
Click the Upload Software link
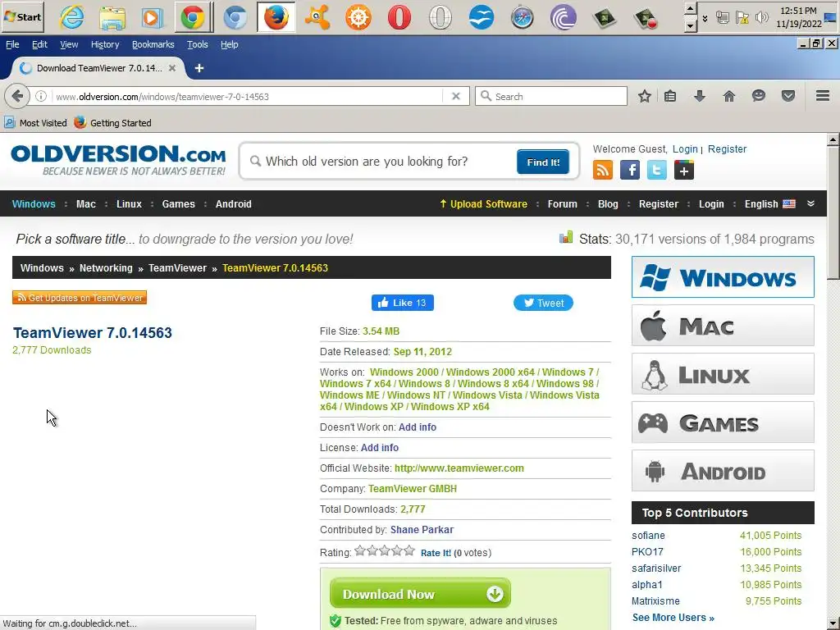pyautogui.click(x=483, y=204)
